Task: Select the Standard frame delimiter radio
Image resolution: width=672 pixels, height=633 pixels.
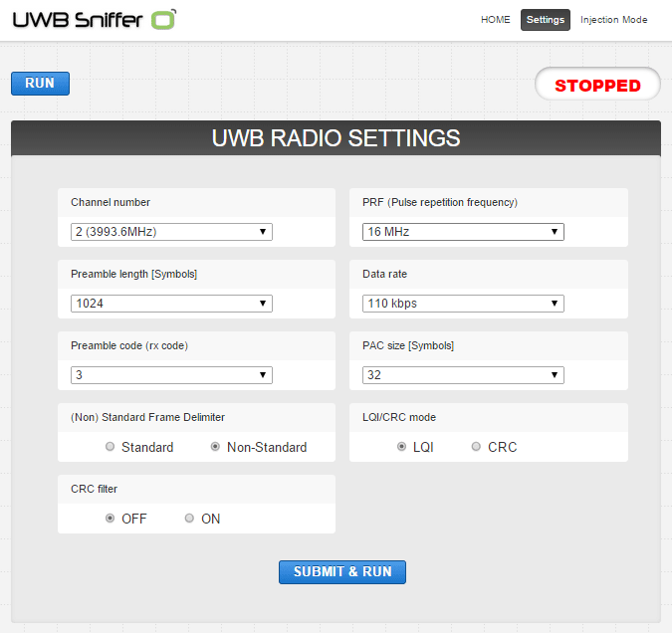Action: tap(111, 447)
